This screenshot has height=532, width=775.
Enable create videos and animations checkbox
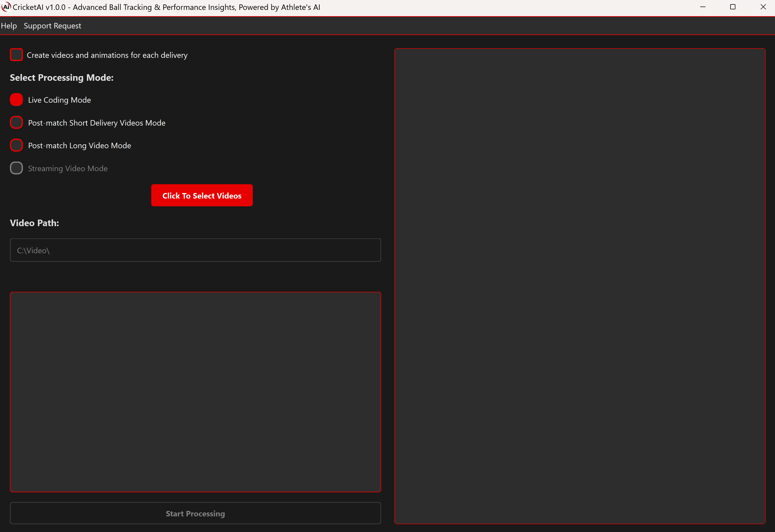click(x=16, y=55)
